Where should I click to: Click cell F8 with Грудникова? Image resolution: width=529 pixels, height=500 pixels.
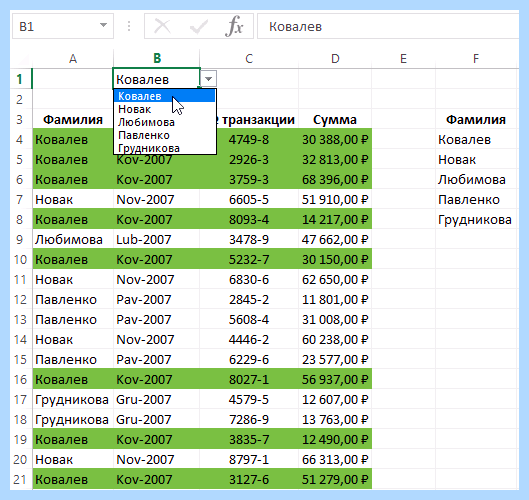[x=476, y=220]
